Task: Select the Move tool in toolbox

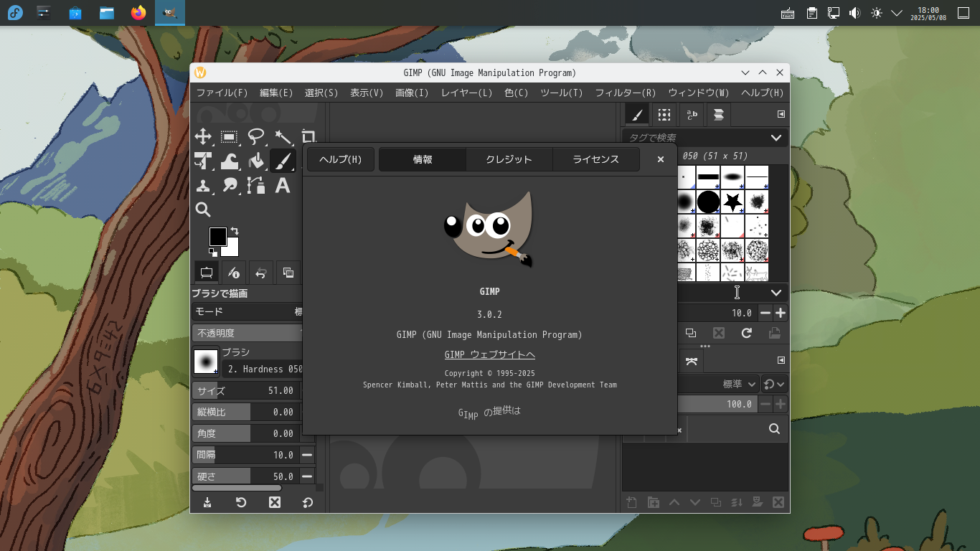Action: 203,137
